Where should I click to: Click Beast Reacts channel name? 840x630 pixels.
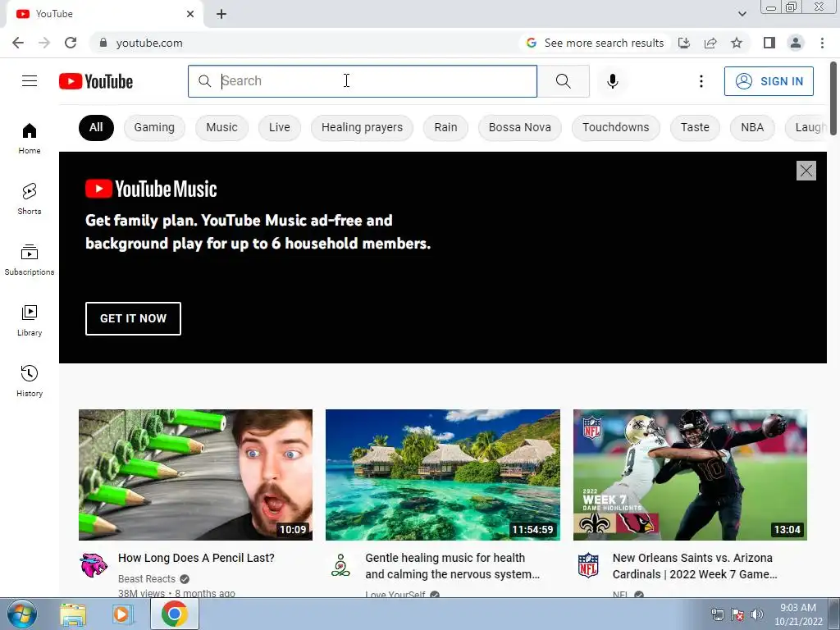point(147,578)
